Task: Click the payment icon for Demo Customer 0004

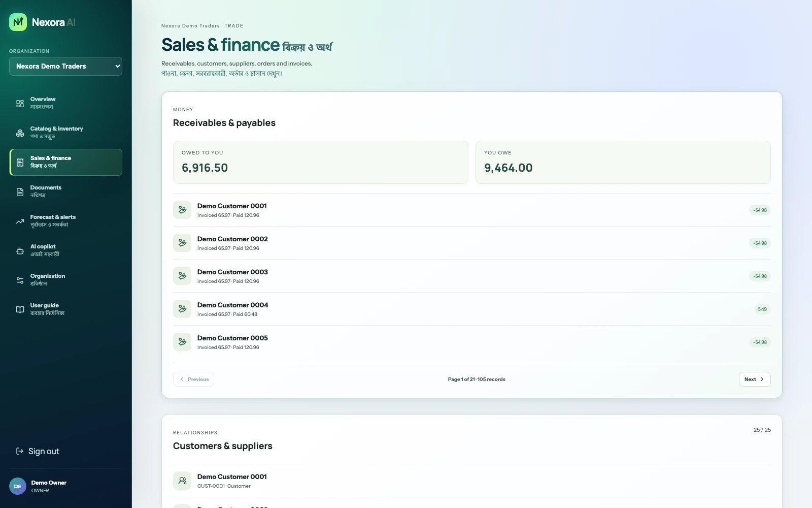Action: point(182,309)
